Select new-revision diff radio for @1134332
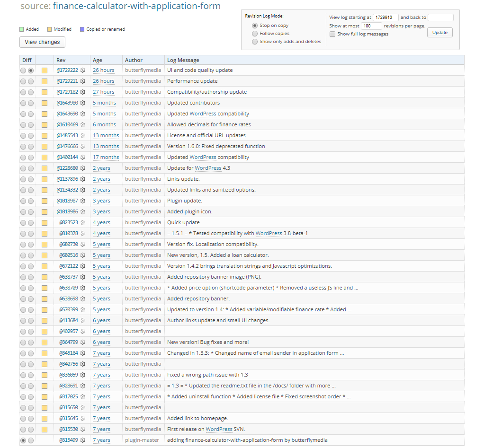Image resolution: width=484 pixels, height=448 pixels. [31, 190]
